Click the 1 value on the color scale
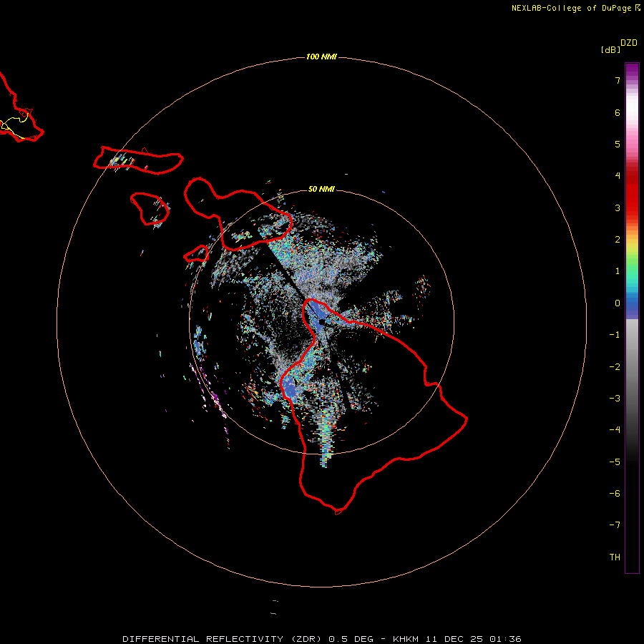 point(618,271)
